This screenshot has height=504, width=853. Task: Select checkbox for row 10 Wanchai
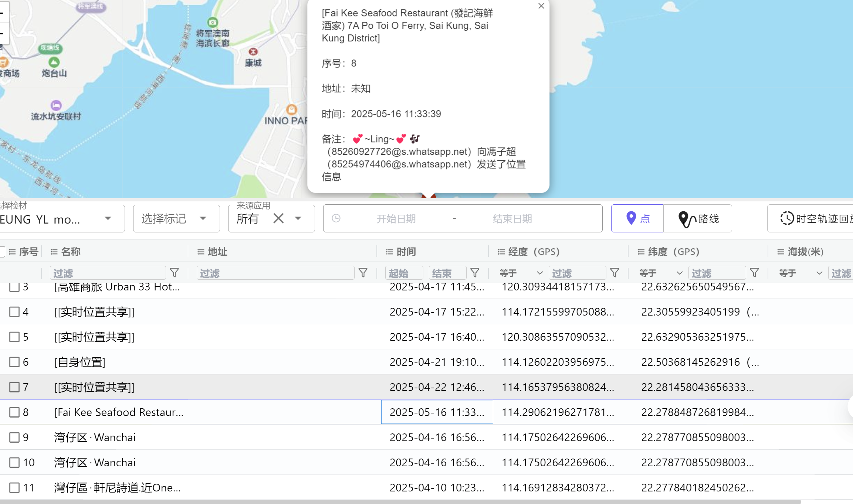point(14,462)
